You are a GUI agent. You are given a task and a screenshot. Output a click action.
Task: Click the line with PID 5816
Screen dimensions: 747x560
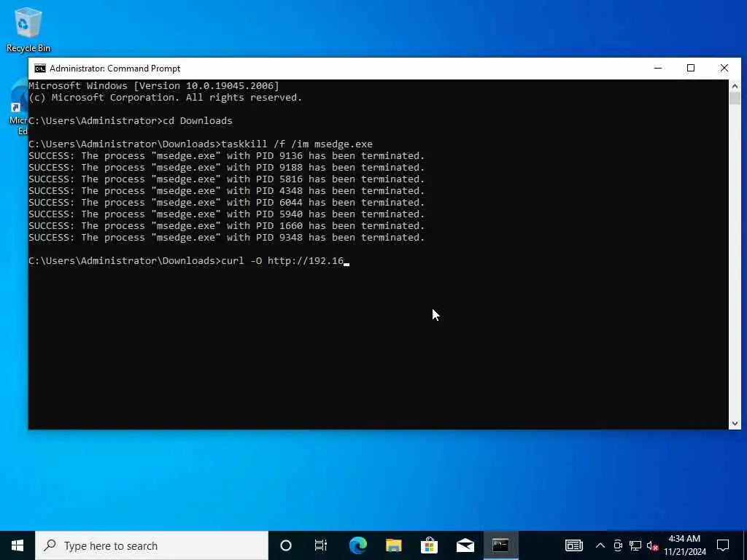click(226, 179)
